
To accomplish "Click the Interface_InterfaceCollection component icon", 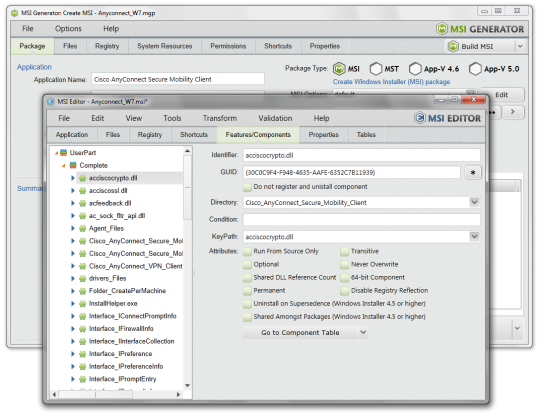I will pyautogui.click(x=82, y=341).
